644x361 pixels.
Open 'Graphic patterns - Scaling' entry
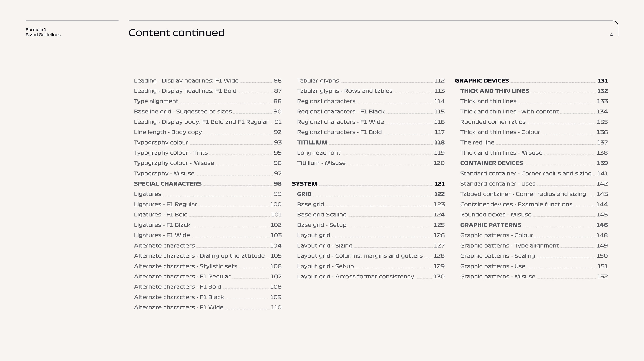pyautogui.click(x=497, y=256)
